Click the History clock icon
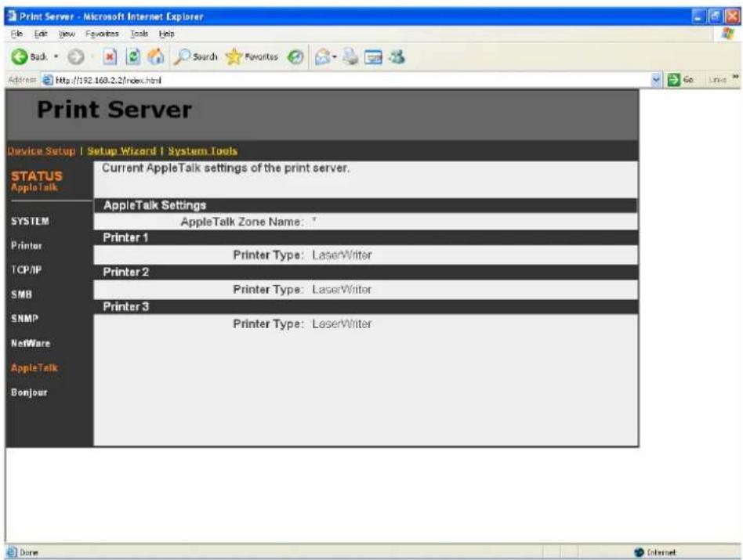Screen dimensions: 743x560 (295, 57)
